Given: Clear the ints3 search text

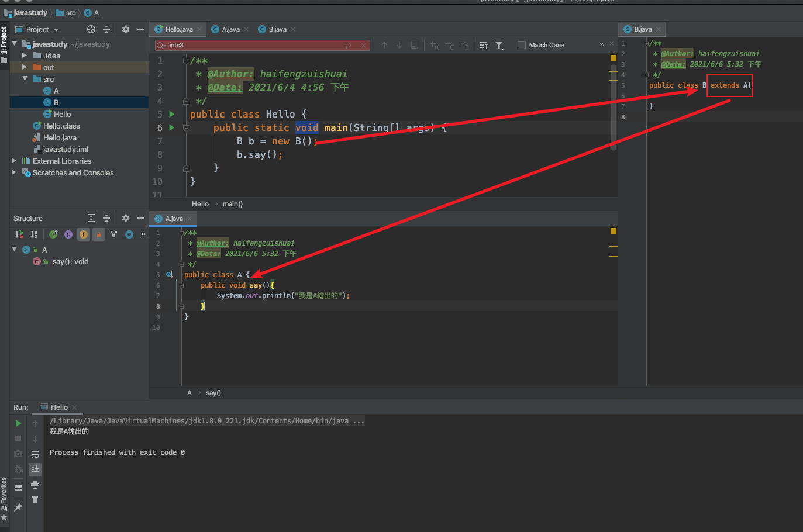Looking at the screenshot, I should pos(364,45).
